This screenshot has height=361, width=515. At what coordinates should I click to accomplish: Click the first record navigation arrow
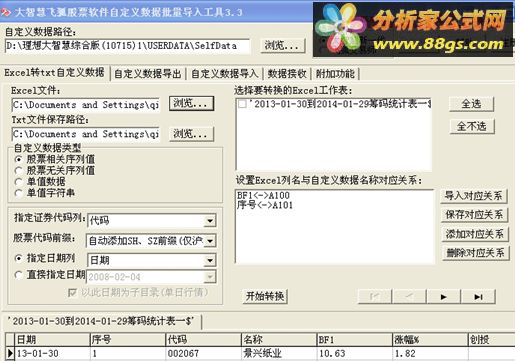375,296
